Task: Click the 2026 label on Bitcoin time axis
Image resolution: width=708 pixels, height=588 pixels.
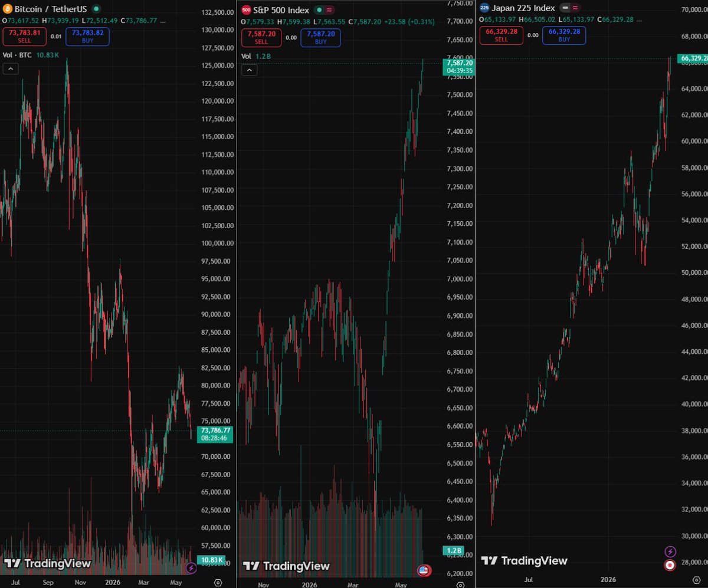Action: (112, 583)
